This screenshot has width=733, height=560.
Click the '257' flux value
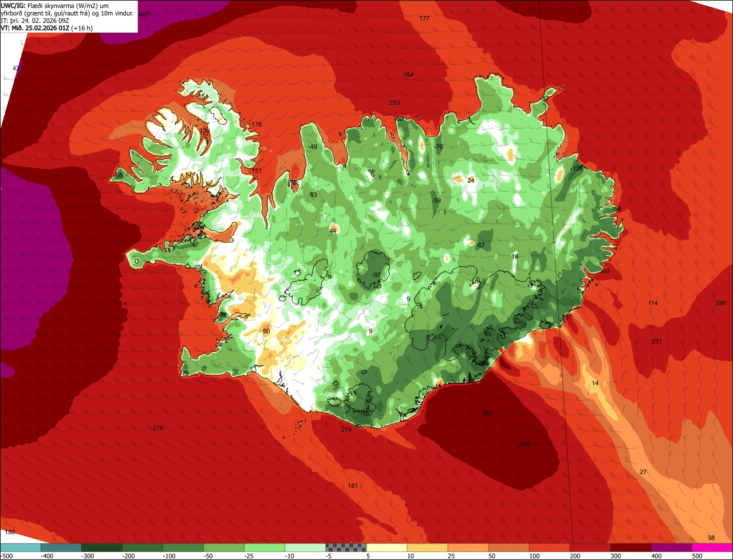[x=567, y=317]
